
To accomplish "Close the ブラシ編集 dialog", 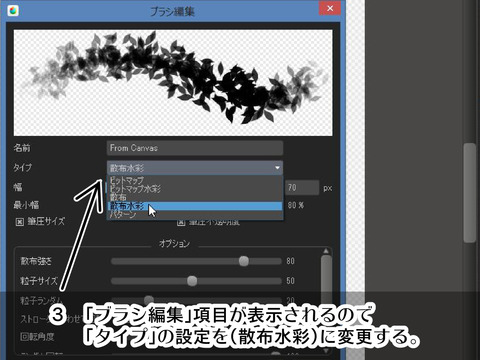I will click(x=330, y=8).
